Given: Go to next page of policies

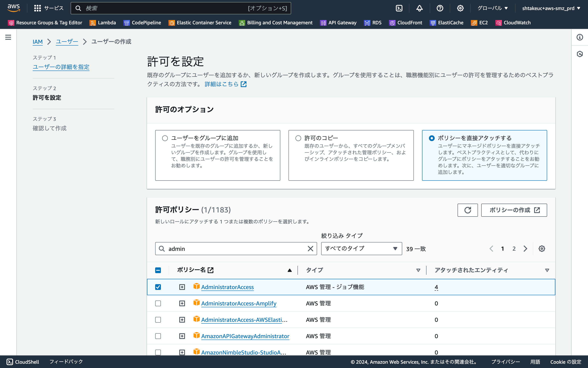Looking at the screenshot, I should [x=525, y=248].
